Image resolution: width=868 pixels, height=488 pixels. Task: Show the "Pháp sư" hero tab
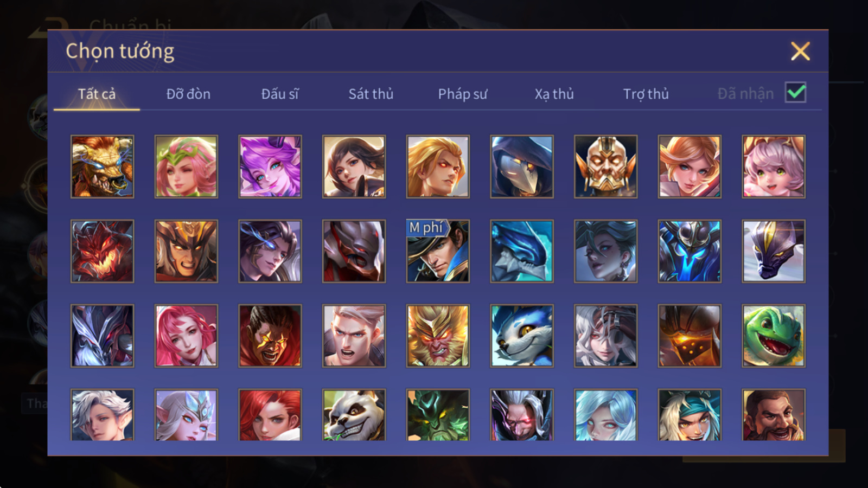(x=463, y=94)
